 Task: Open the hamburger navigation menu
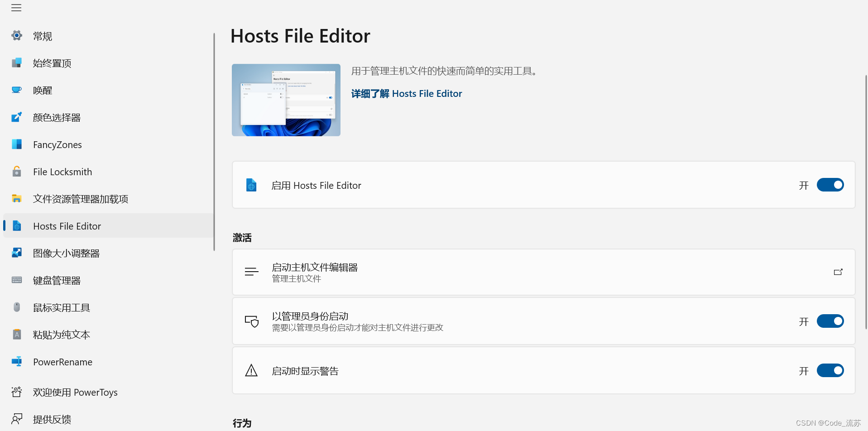(16, 8)
